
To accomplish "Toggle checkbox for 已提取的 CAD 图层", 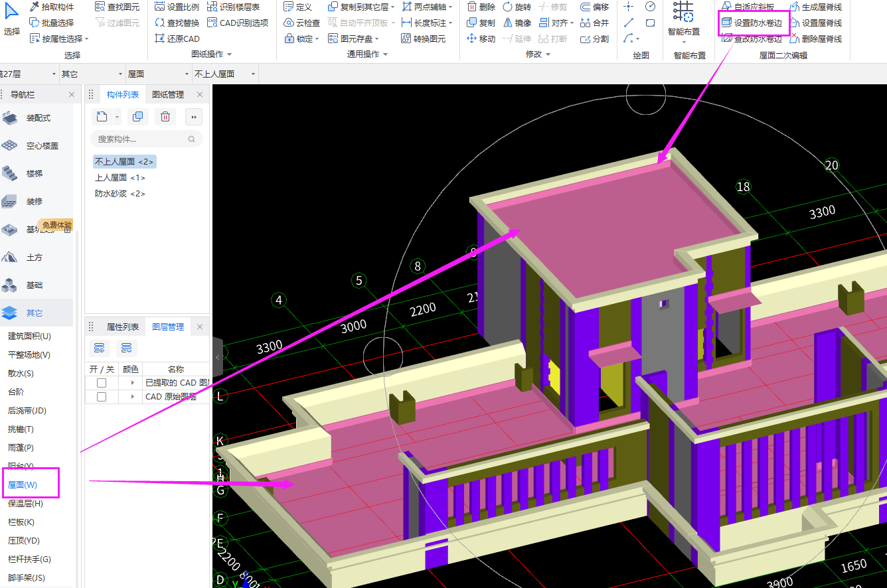I will point(102,383).
